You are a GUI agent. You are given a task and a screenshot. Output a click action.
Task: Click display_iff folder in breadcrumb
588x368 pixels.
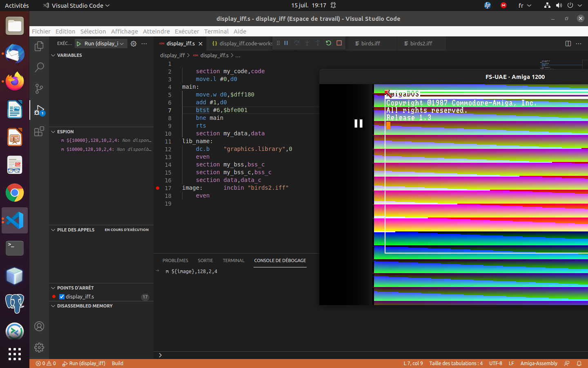coord(172,55)
